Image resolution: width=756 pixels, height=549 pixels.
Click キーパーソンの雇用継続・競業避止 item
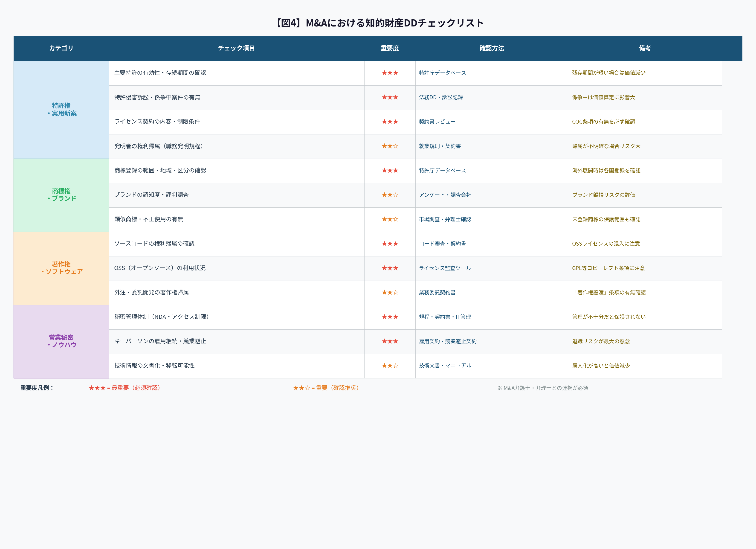point(160,341)
